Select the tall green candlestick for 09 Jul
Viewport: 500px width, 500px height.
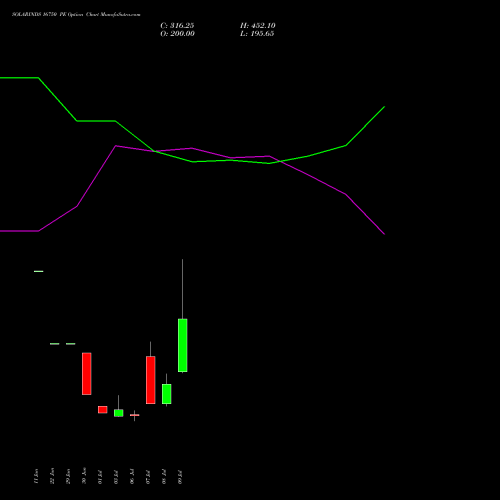(182, 345)
